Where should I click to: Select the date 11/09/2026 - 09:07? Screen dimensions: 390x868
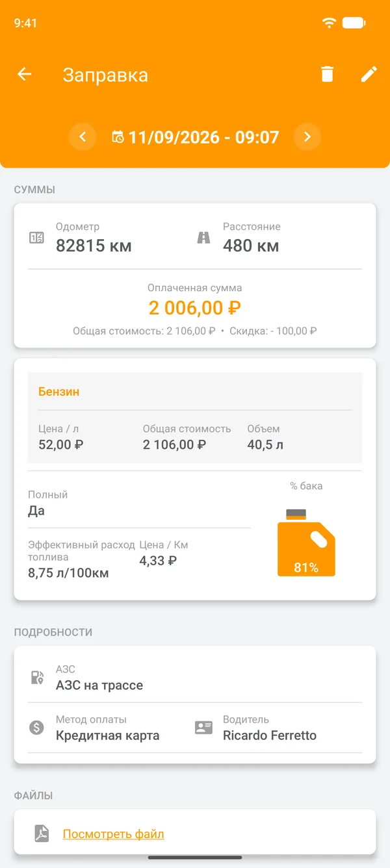pos(203,137)
